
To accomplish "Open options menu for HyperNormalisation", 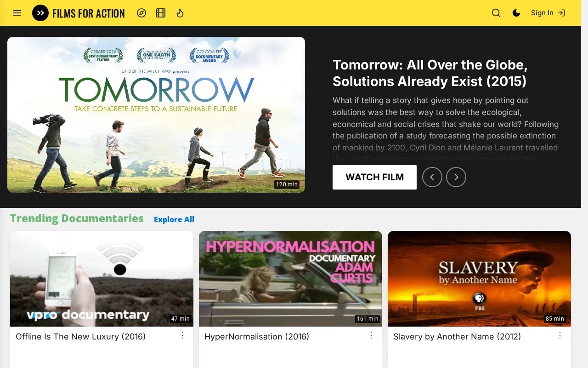I will [x=371, y=336].
